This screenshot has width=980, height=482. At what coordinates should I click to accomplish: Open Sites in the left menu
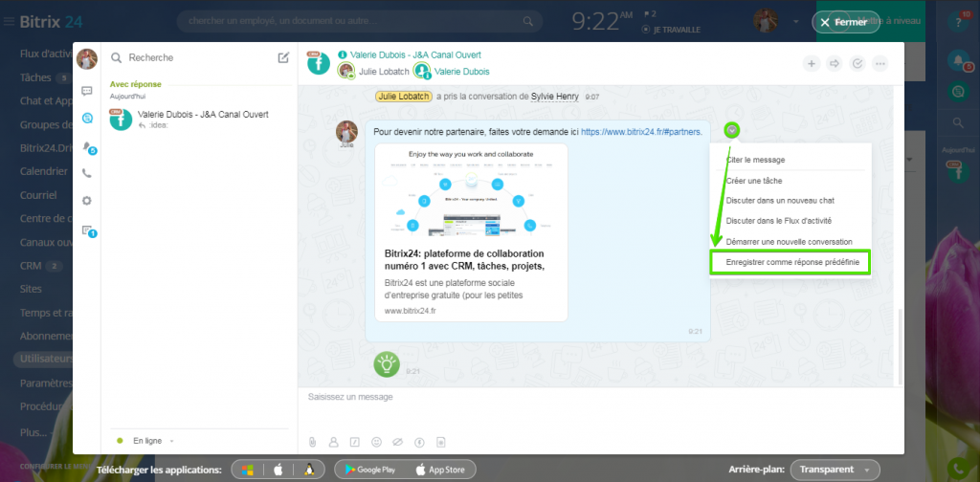point(31,289)
